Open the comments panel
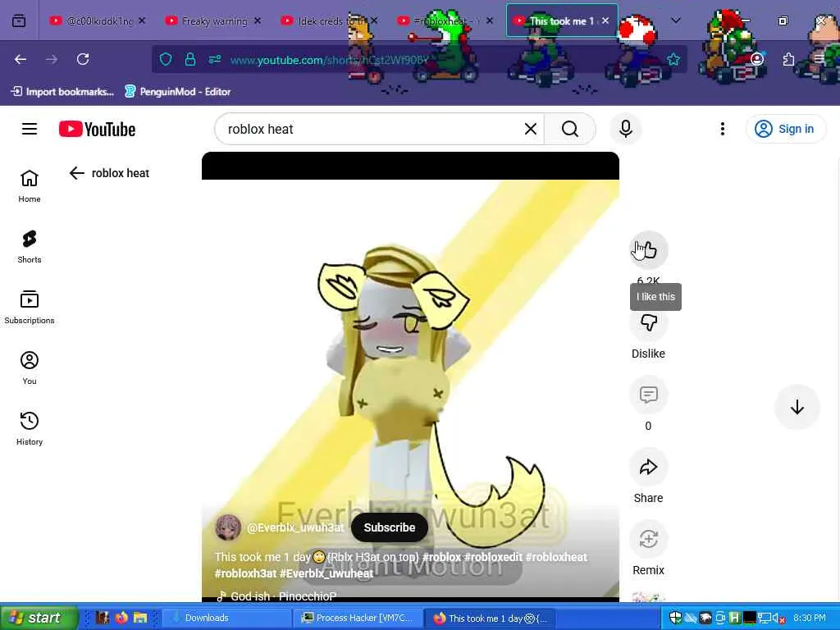Viewport: 840px width, 630px height. pos(648,395)
